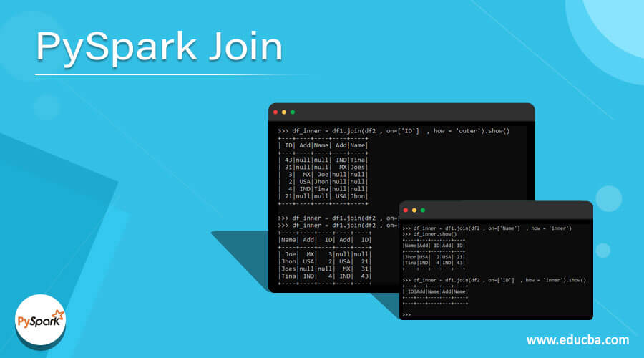Viewport: 644px width, 358px height.
Task: Select the on=['Name'] inner join command
Action: click(487, 228)
